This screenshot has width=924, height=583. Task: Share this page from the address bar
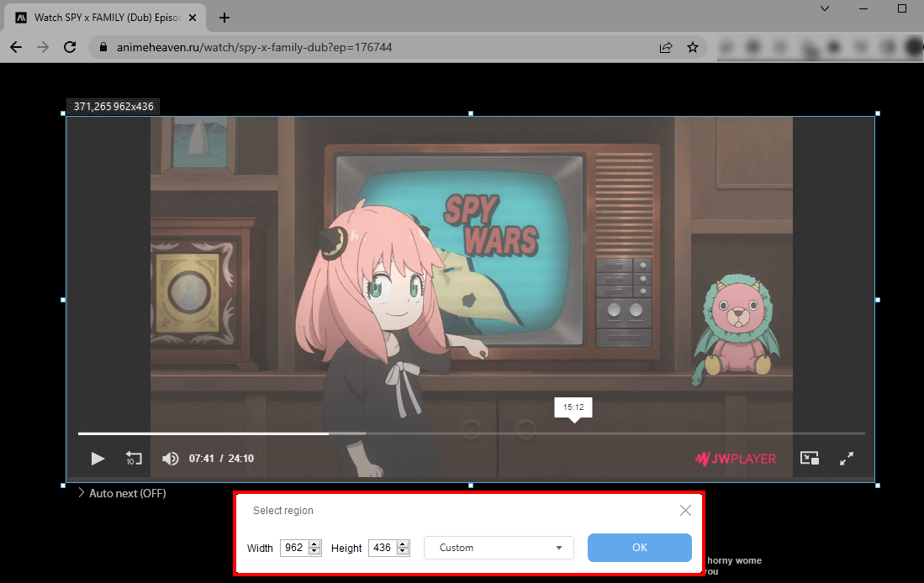(666, 47)
